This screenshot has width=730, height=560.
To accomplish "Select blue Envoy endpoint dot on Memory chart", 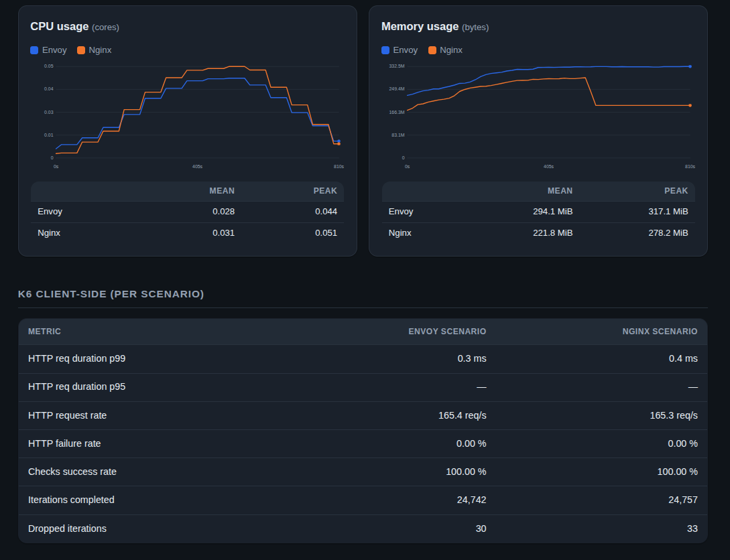I will click(690, 66).
